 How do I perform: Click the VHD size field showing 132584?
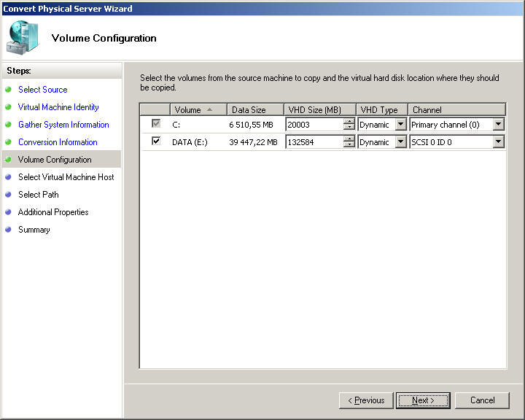315,142
